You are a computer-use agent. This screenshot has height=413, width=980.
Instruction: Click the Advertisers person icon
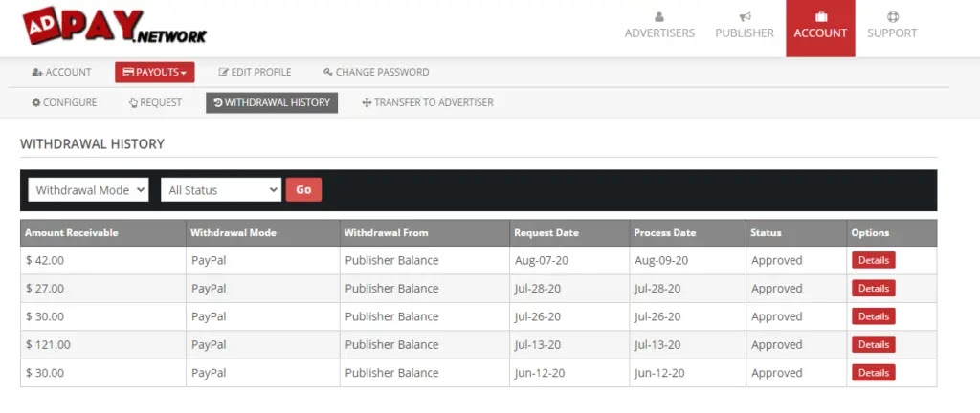coord(659,16)
